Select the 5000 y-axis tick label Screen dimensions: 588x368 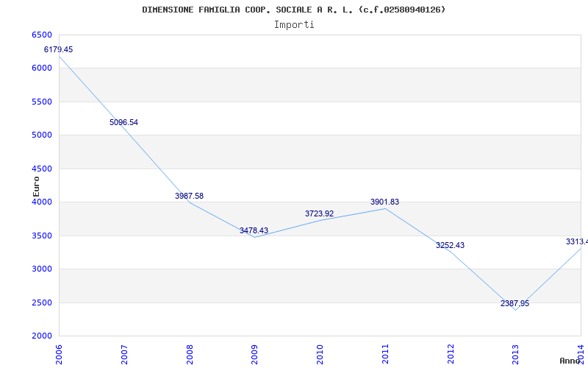tap(43, 135)
